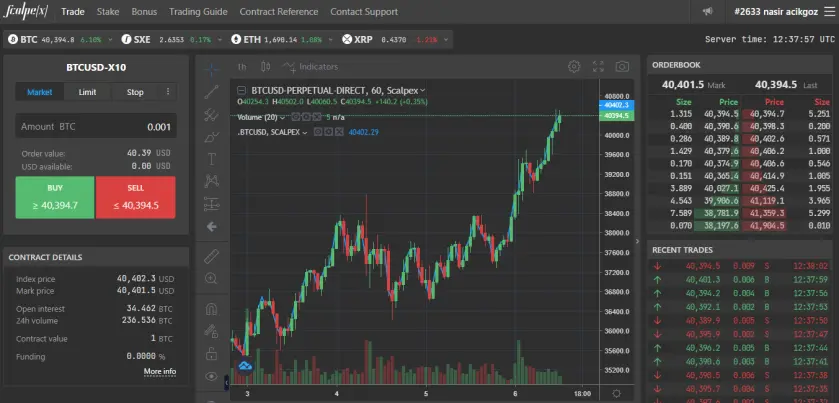Click the 40402.3 blue price label

(x=616, y=105)
